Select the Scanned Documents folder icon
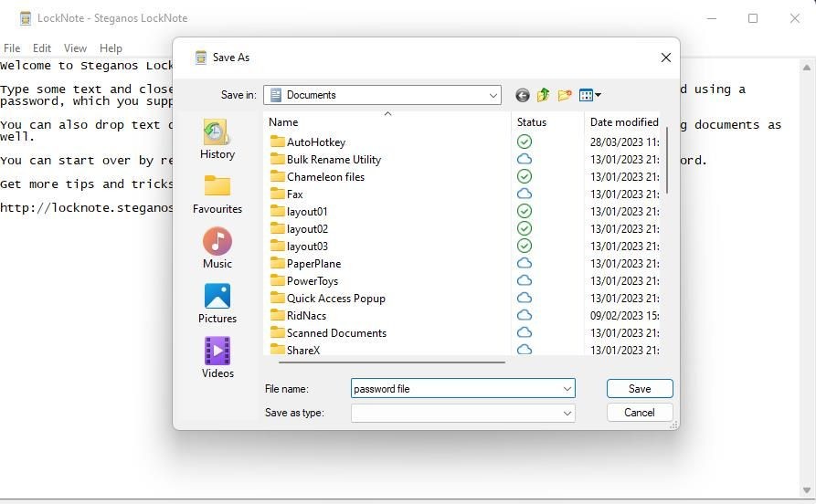This screenshot has width=816, height=504. pos(278,332)
